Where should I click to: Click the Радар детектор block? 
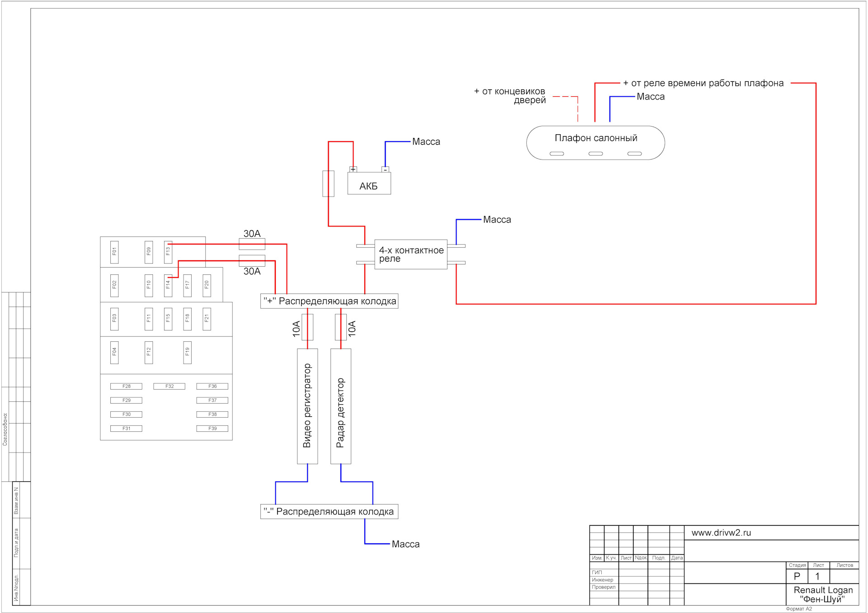pyautogui.click(x=341, y=406)
